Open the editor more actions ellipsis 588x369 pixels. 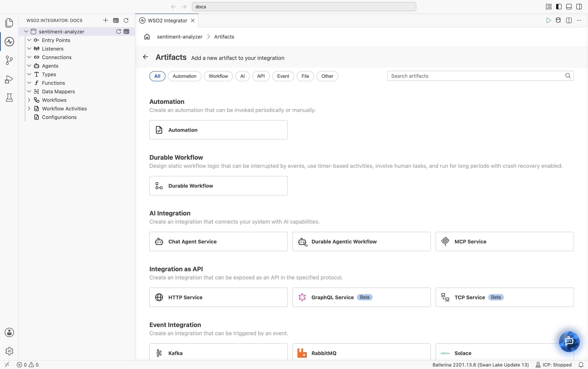(579, 20)
